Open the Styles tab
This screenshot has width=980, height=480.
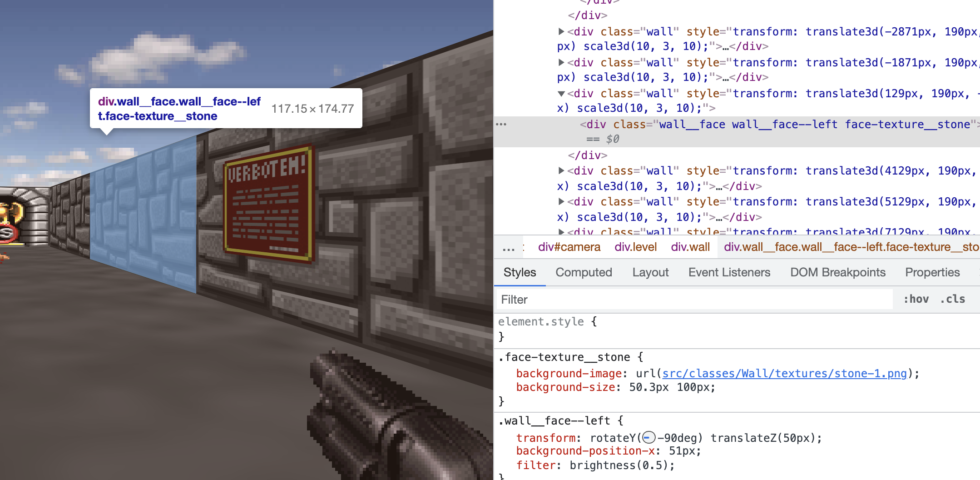pos(520,272)
